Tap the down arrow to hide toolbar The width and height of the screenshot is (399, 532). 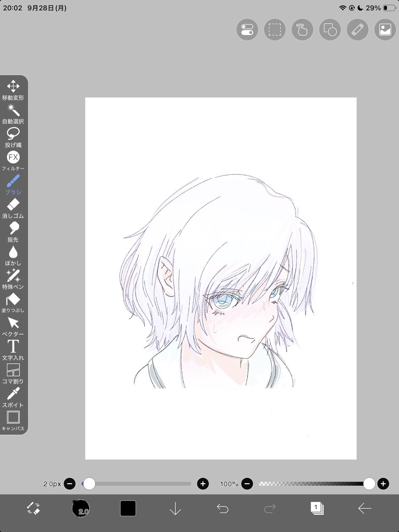(175, 509)
